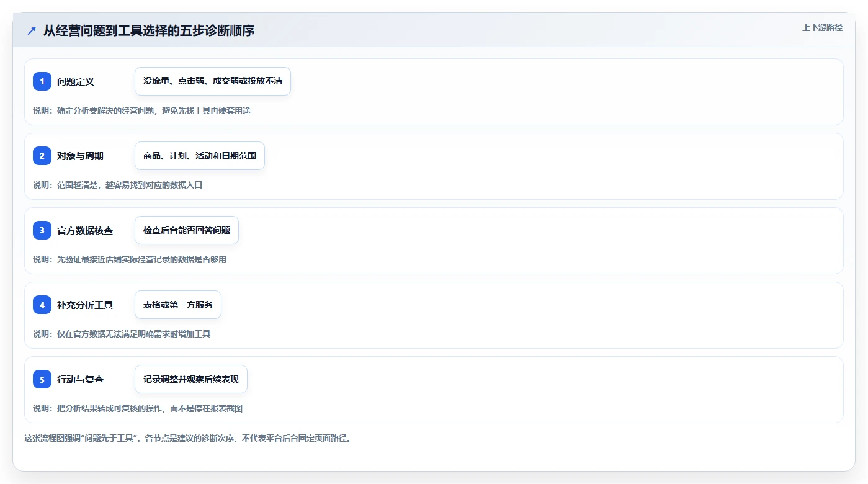Click the note 把分析结果转成可复核的操作
Screen dimensions: 868x484
110,408
